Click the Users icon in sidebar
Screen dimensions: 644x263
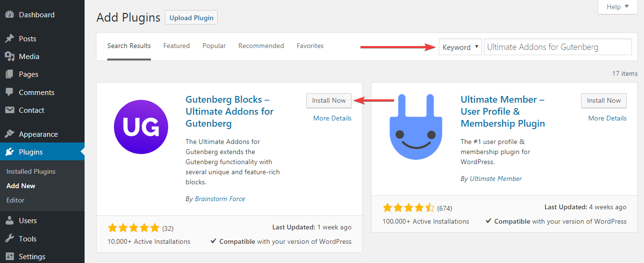click(x=10, y=221)
